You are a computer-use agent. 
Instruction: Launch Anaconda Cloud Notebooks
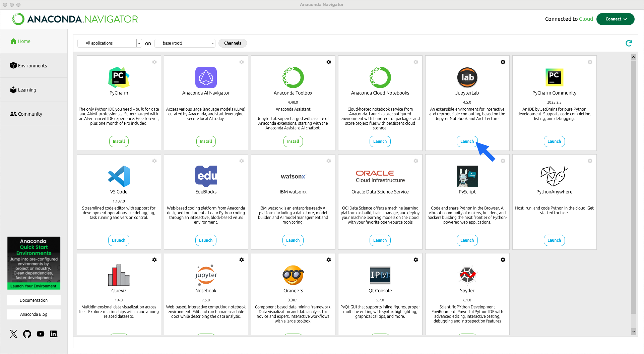pos(380,141)
